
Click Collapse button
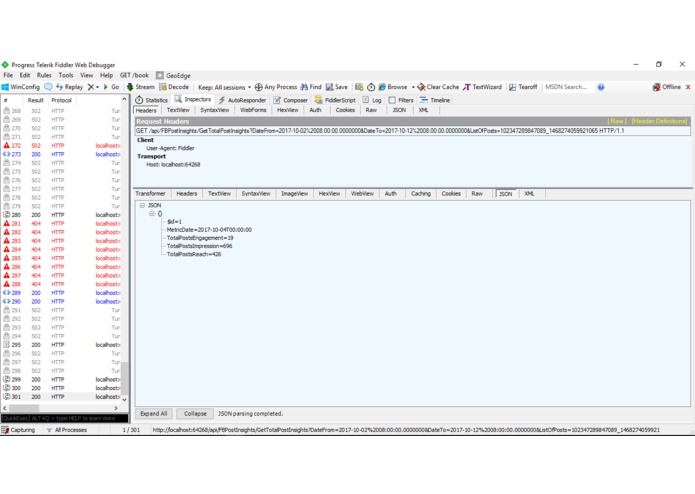tap(195, 413)
